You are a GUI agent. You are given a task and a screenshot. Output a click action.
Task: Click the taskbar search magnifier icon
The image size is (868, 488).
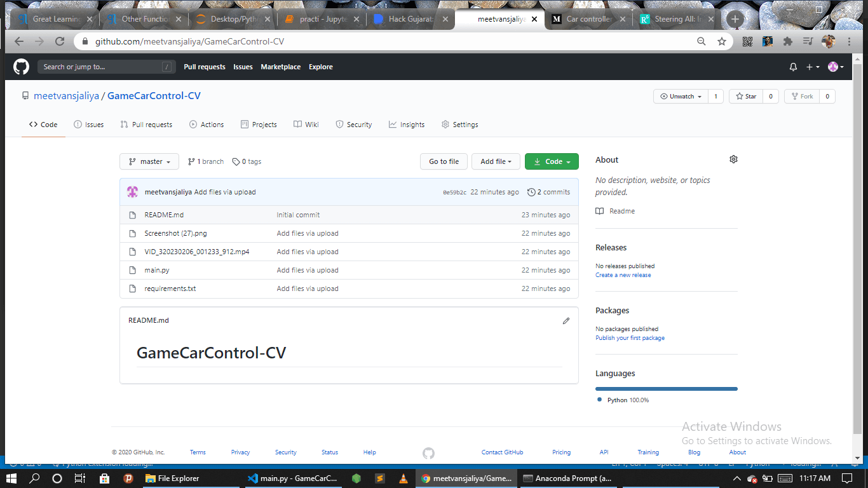(34, 478)
